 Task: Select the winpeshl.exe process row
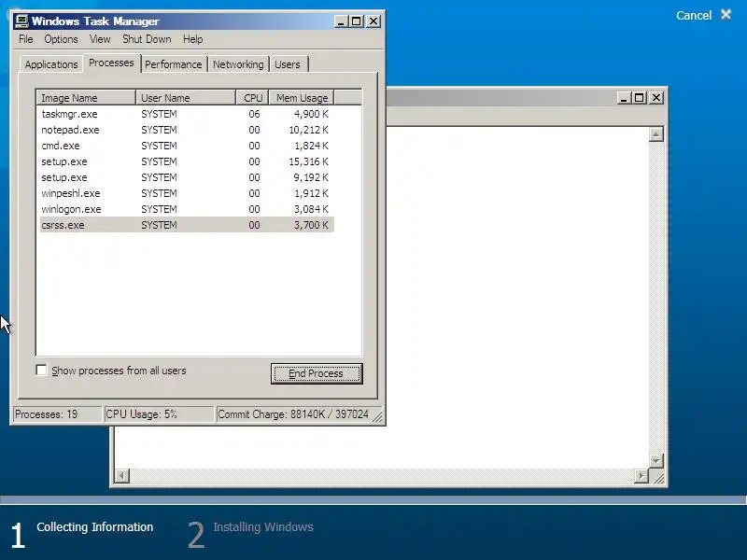187,193
